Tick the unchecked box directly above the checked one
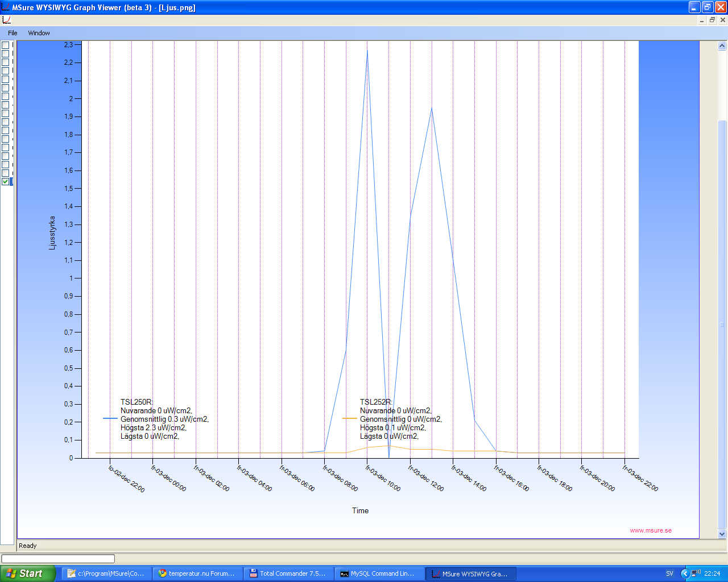This screenshot has height=582, width=728. click(5, 173)
